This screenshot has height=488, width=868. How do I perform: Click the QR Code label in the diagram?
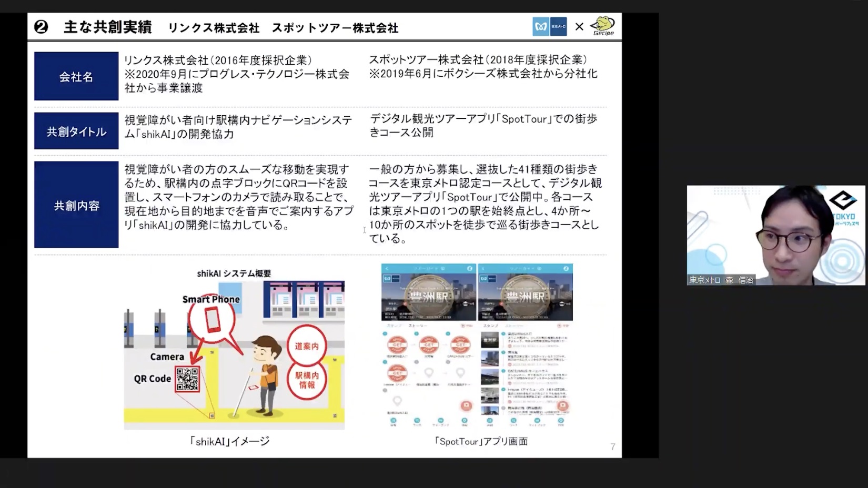click(x=153, y=379)
